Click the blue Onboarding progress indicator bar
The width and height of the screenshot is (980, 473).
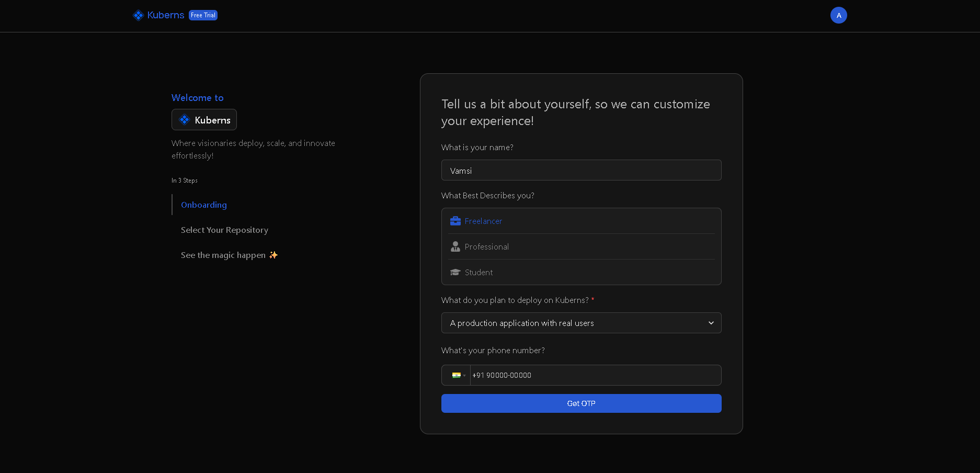(x=173, y=205)
